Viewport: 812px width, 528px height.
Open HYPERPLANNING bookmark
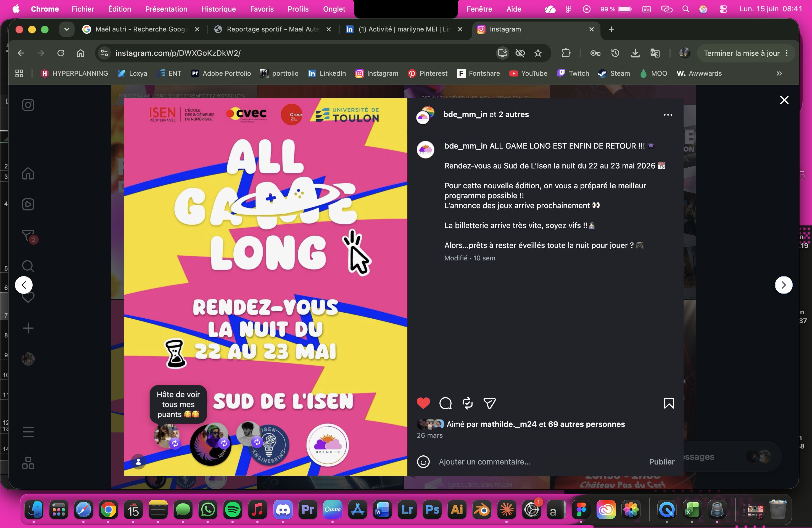[74, 73]
